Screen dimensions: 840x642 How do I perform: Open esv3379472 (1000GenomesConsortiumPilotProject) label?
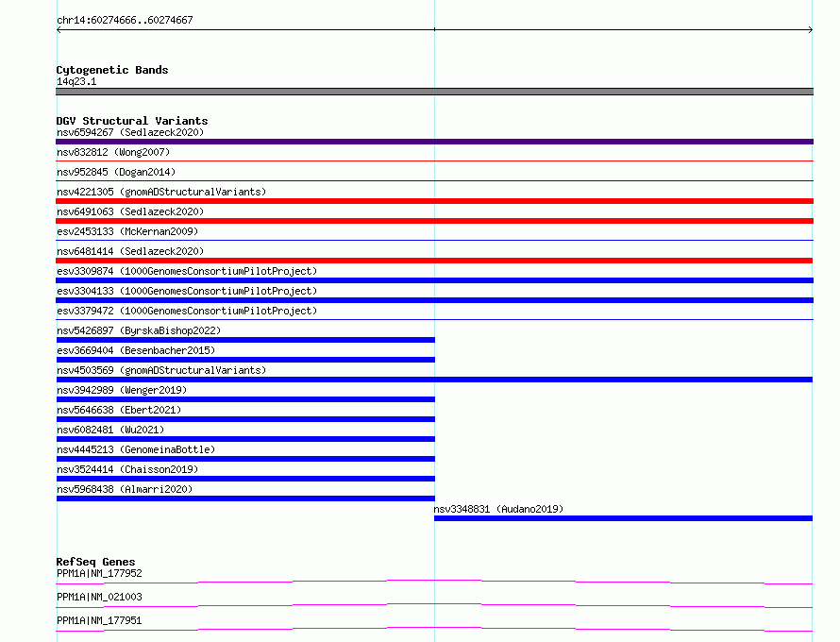coord(187,311)
